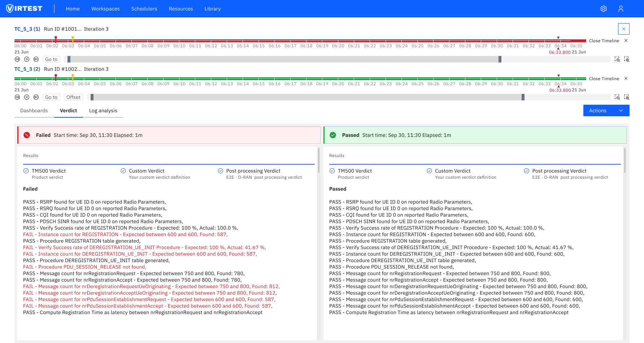Screen dimensions: 644x343
Task: Zoom out the TC_5_3 (1) timeline
Action: [617, 59]
